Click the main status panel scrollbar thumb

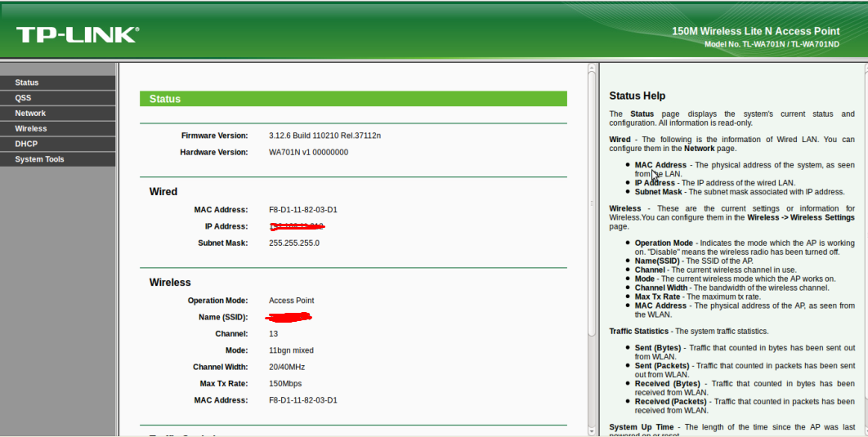592,202
